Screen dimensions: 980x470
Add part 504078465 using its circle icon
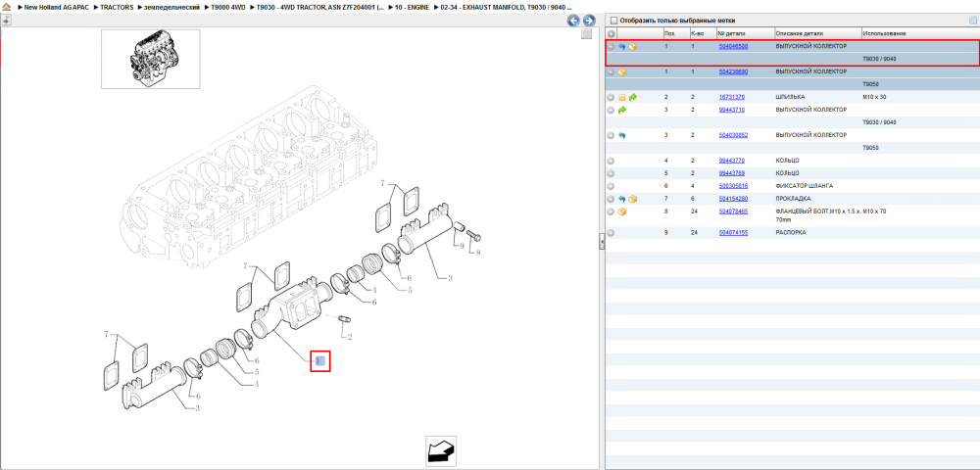tap(612, 212)
